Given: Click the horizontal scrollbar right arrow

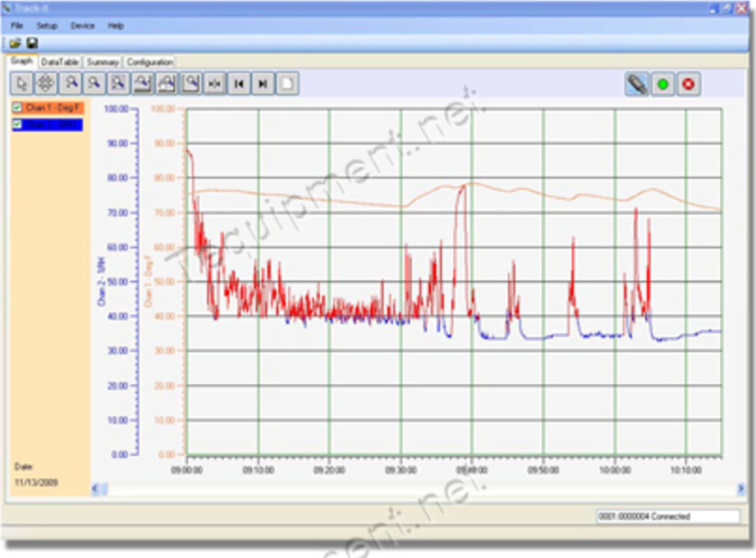Looking at the screenshot, I should pos(741,489).
